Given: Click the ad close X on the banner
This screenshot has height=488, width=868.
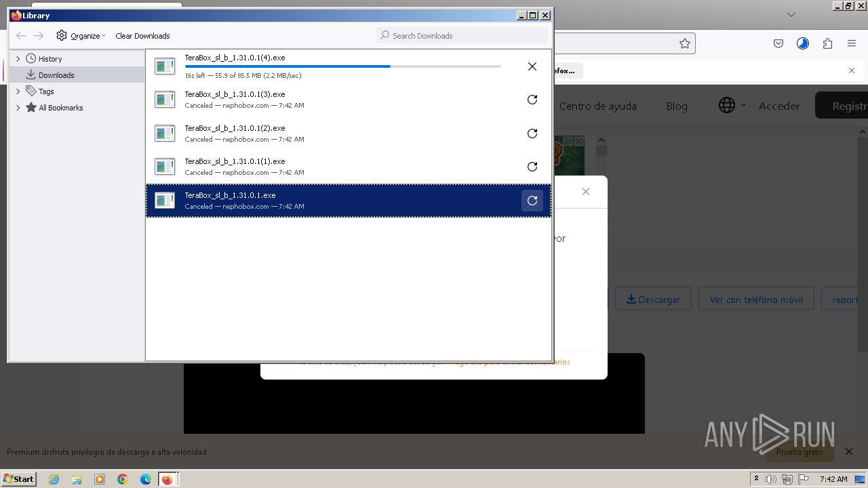Looking at the screenshot, I should [x=578, y=141].
